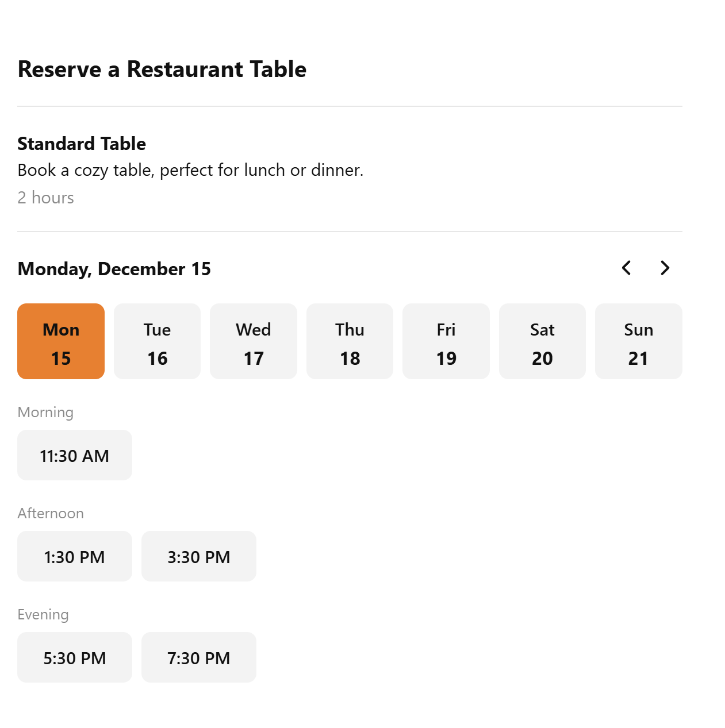The height and width of the screenshot is (728, 725).
Task: Click the Monday, December 15 date heading
Action: click(x=114, y=269)
